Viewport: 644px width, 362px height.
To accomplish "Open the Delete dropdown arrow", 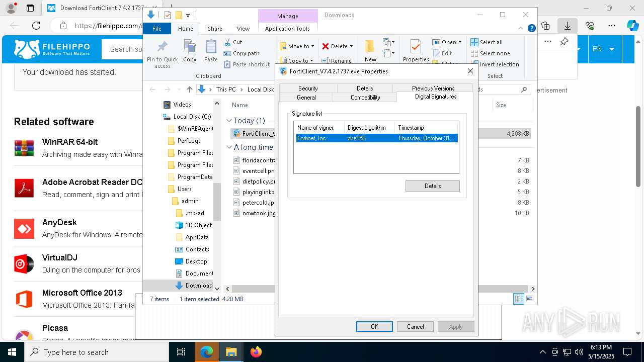I will click(x=351, y=46).
